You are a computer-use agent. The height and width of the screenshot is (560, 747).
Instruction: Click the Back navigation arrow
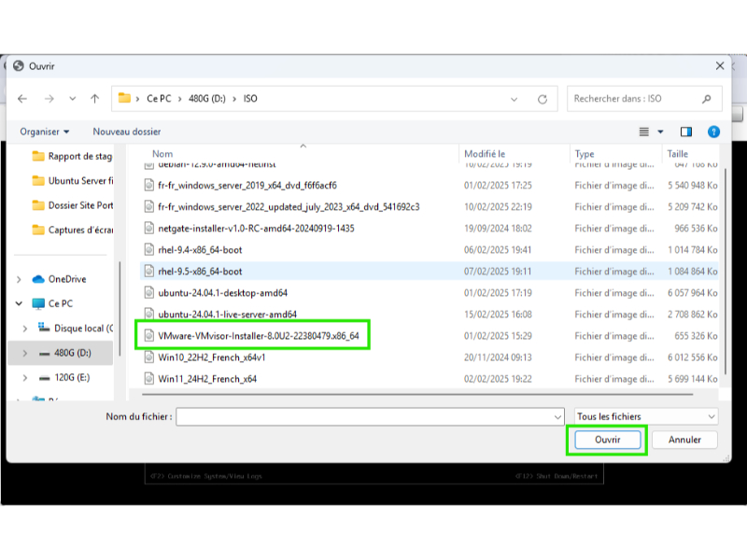point(22,99)
